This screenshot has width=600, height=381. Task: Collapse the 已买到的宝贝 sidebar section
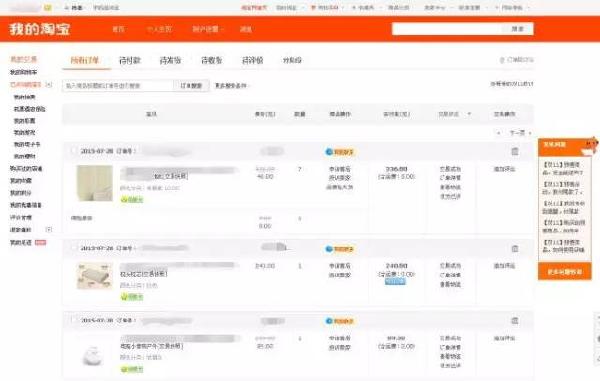[x=49, y=84]
